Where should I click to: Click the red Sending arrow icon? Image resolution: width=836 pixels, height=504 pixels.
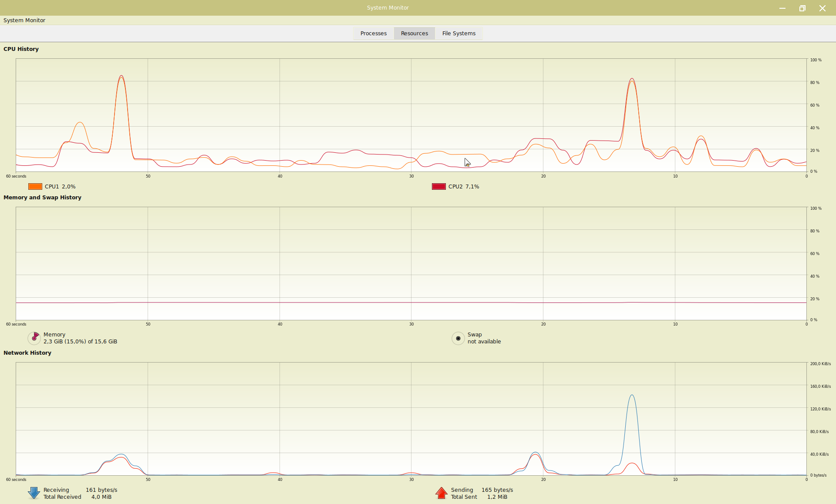pos(441,493)
